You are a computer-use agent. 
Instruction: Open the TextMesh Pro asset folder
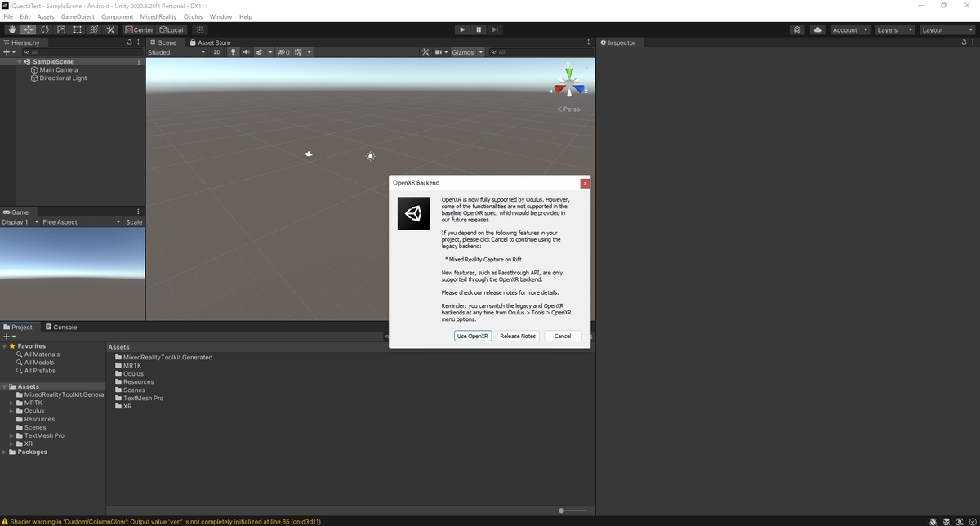tap(139, 398)
